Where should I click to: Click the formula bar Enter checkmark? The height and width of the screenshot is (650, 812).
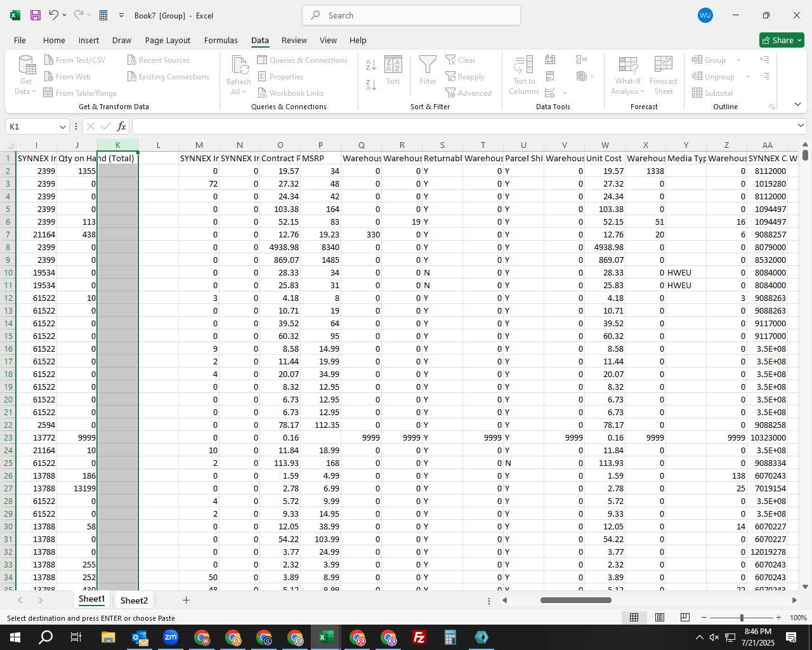click(x=106, y=126)
